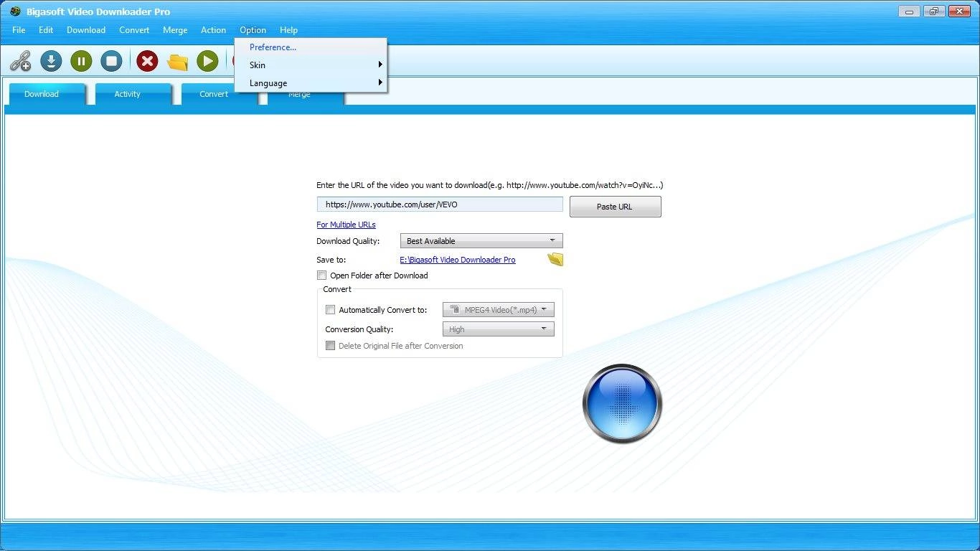Screen dimensions: 980x551
Task: Open the download folder via the toolbar folder icon
Action: click(177, 62)
